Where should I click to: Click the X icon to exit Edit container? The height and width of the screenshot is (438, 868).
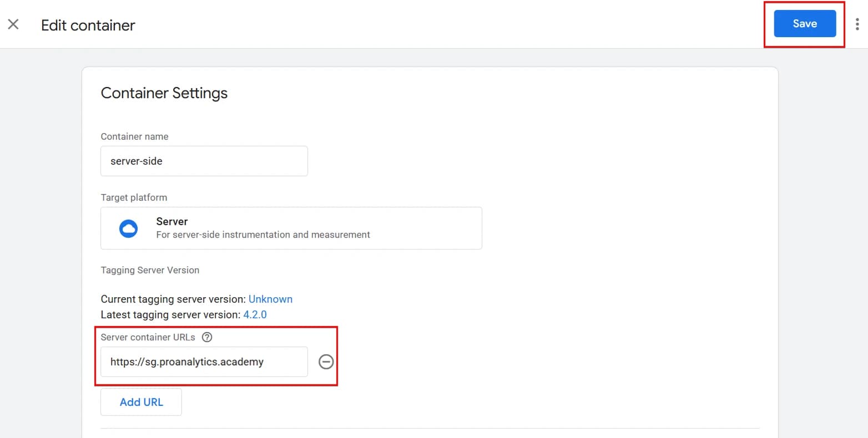(x=13, y=24)
